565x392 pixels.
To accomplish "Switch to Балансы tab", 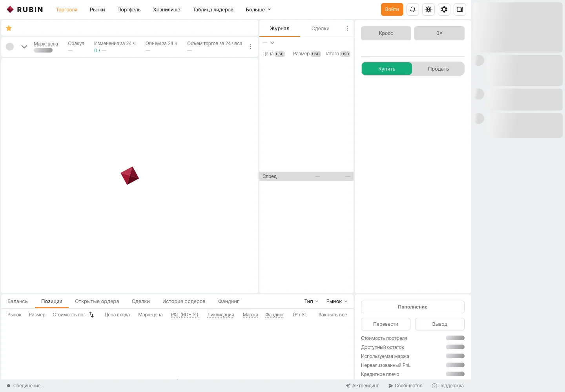I will [18, 301].
